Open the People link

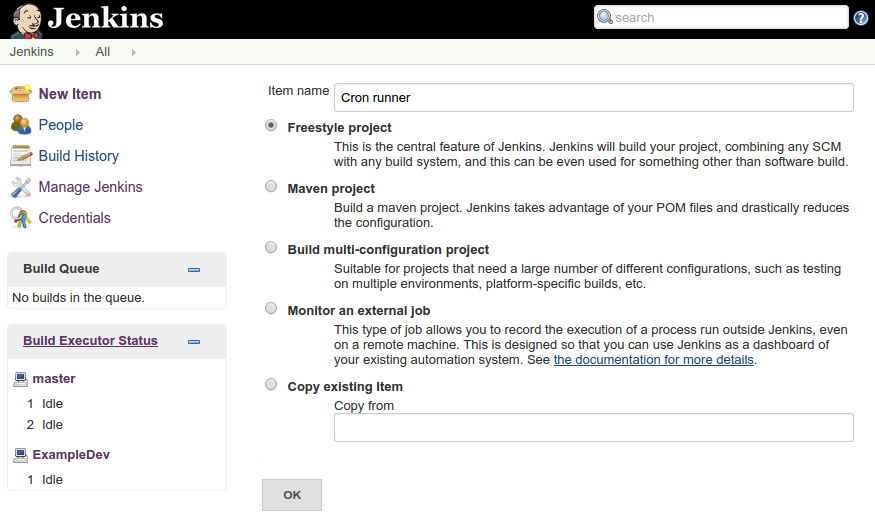tap(61, 125)
